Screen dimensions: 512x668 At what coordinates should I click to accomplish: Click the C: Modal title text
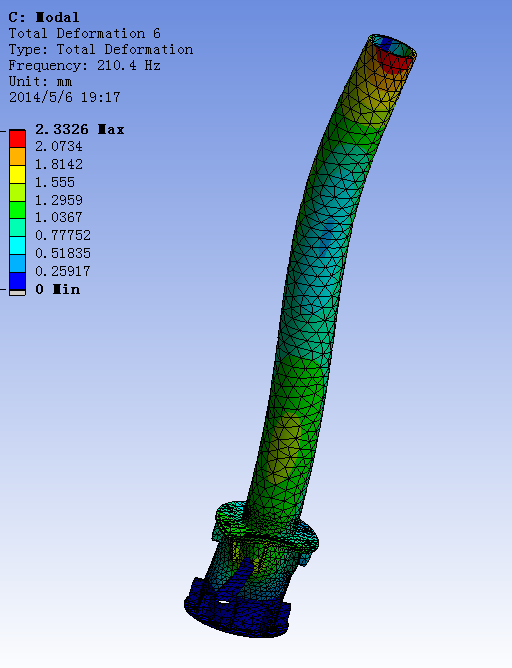tap(44, 17)
